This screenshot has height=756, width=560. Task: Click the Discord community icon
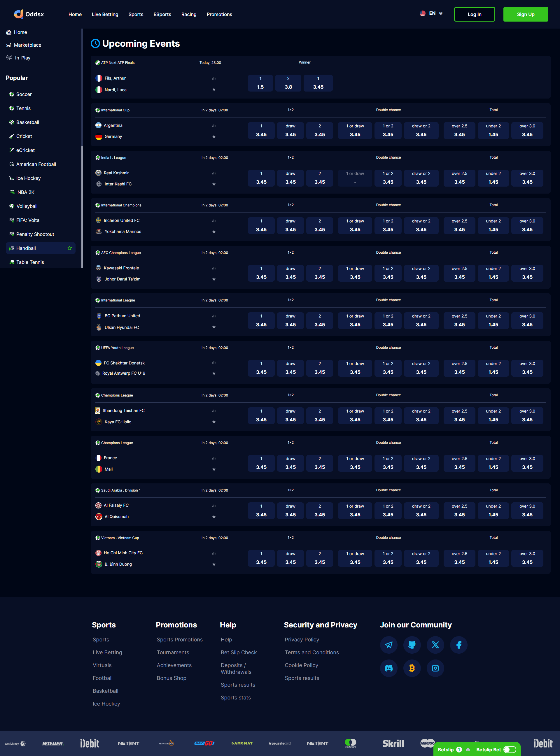[x=388, y=668]
